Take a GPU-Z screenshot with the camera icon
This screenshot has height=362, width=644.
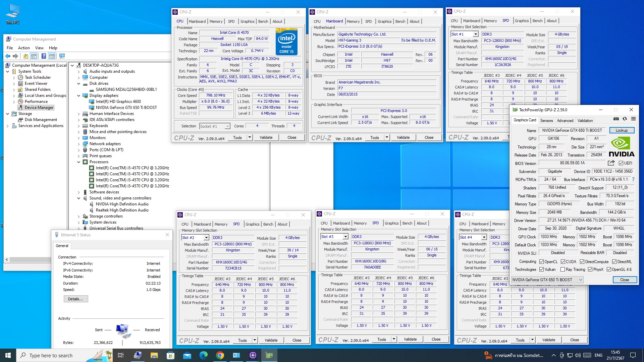(616, 119)
